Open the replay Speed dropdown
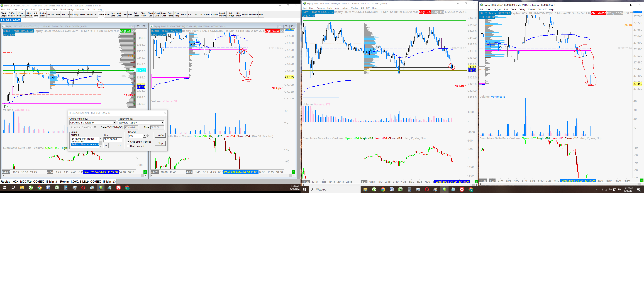The height and width of the screenshot is (307, 644). 144,136
